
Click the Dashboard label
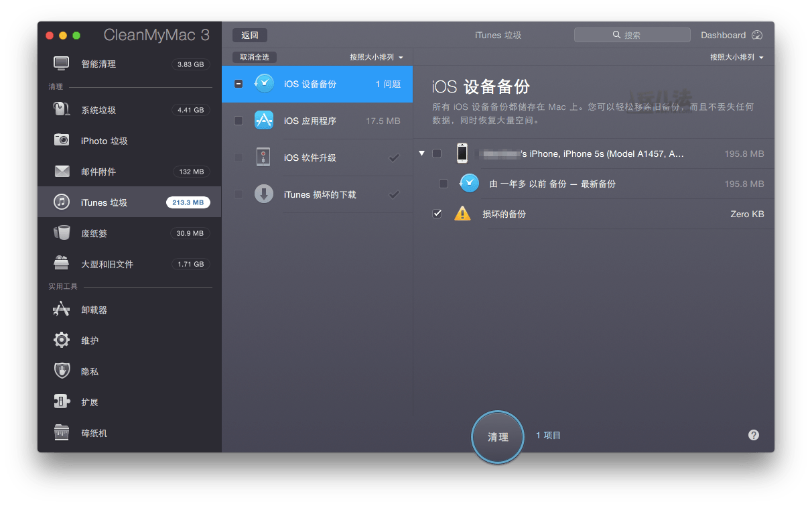click(x=723, y=35)
